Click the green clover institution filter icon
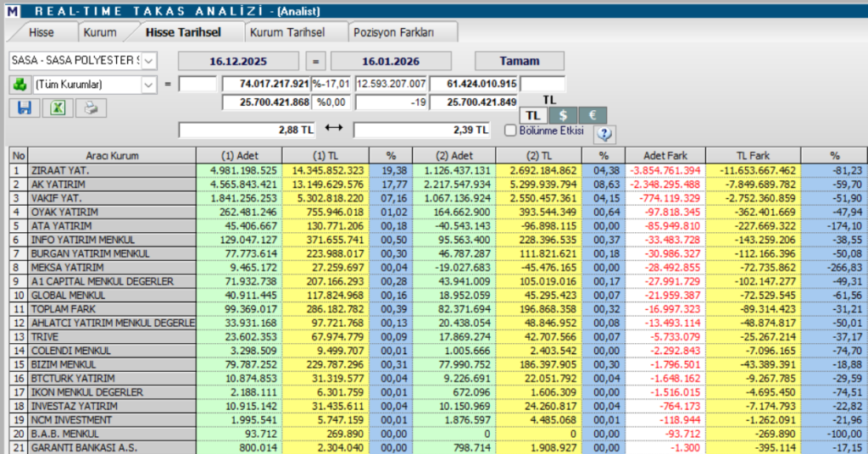Viewport: 868px width, 454px height. tap(20, 85)
